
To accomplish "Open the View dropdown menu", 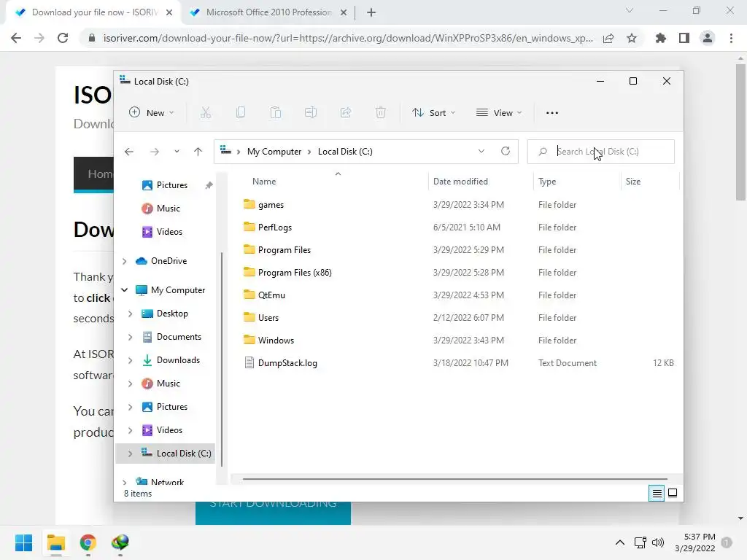I will (x=499, y=113).
